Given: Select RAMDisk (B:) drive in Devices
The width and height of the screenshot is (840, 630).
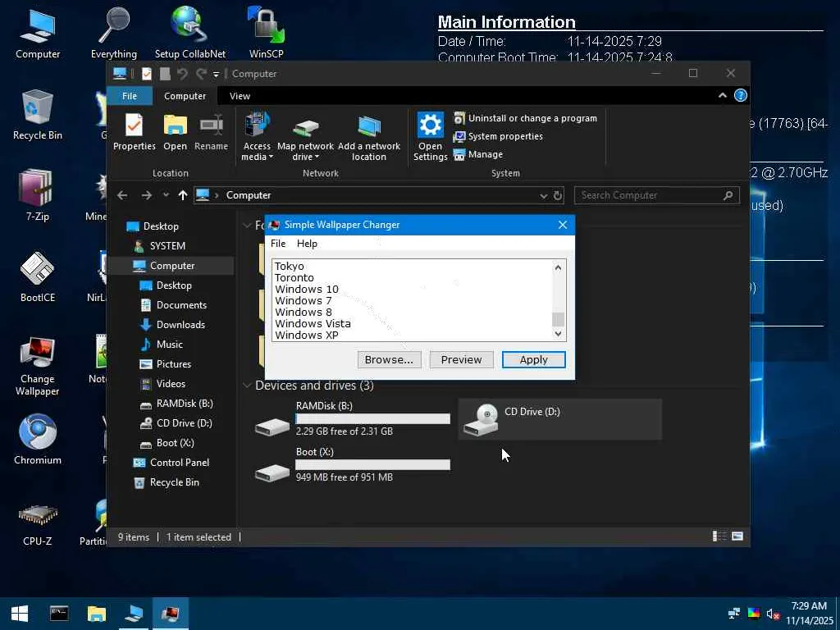Looking at the screenshot, I should click(352, 418).
